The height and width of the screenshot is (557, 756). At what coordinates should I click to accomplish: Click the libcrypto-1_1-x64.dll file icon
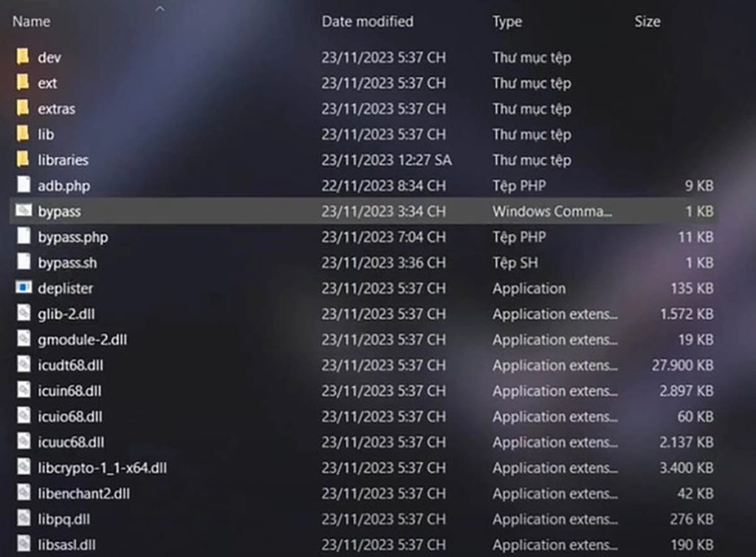point(24,468)
